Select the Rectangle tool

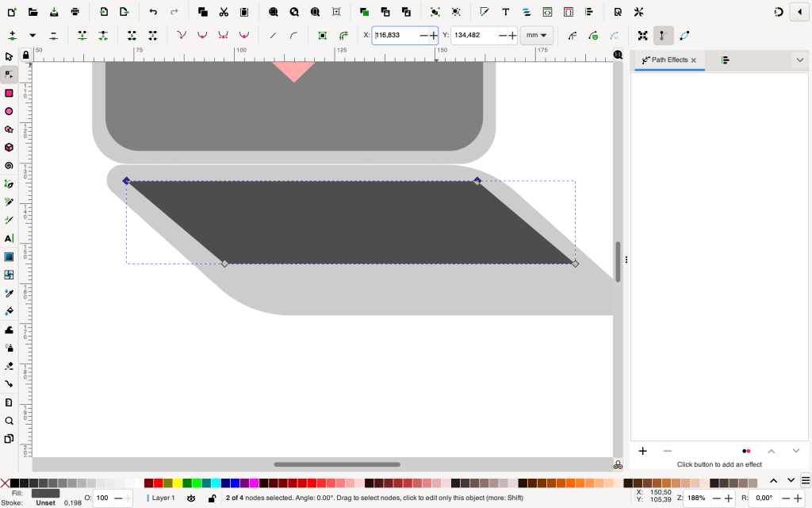pos(9,93)
